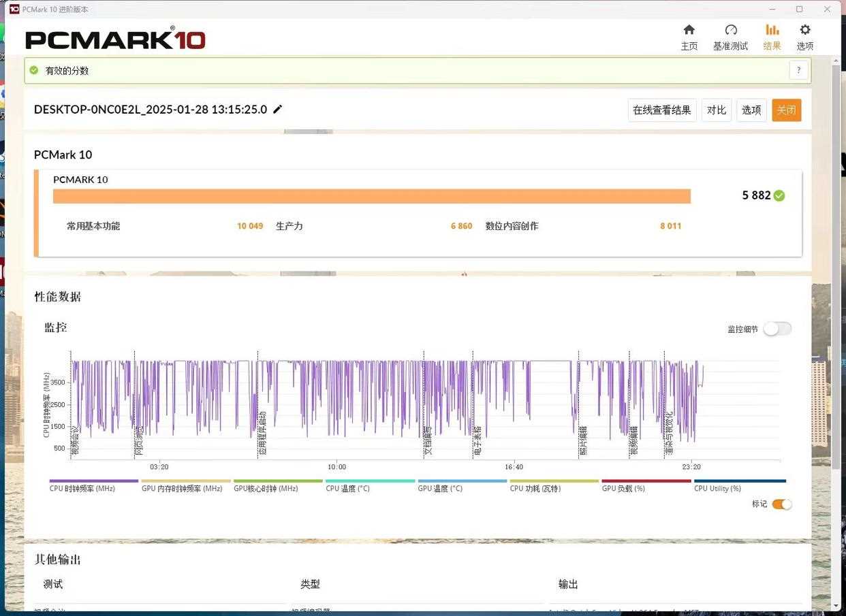Click the 数位内容创作 label
846x616 pixels.
point(512,226)
